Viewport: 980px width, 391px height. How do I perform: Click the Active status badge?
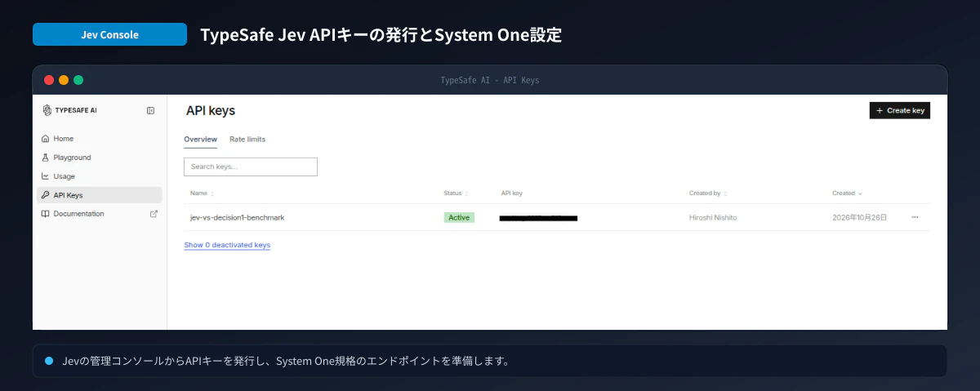(x=459, y=218)
